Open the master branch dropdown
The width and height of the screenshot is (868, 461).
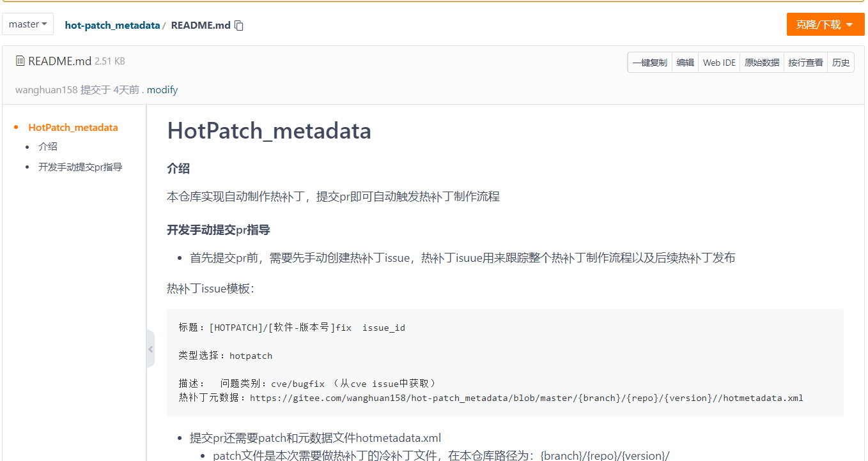28,24
